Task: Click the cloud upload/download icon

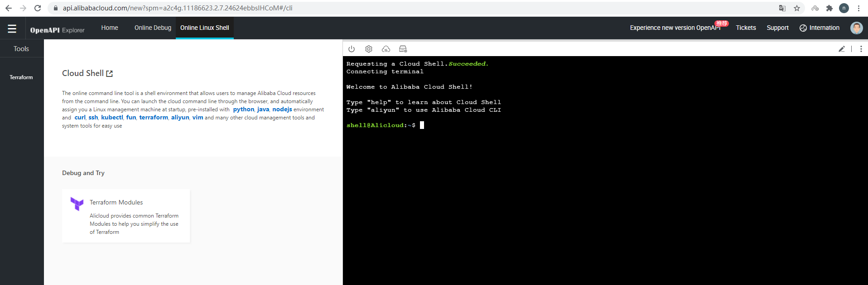Action: point(386,49)
